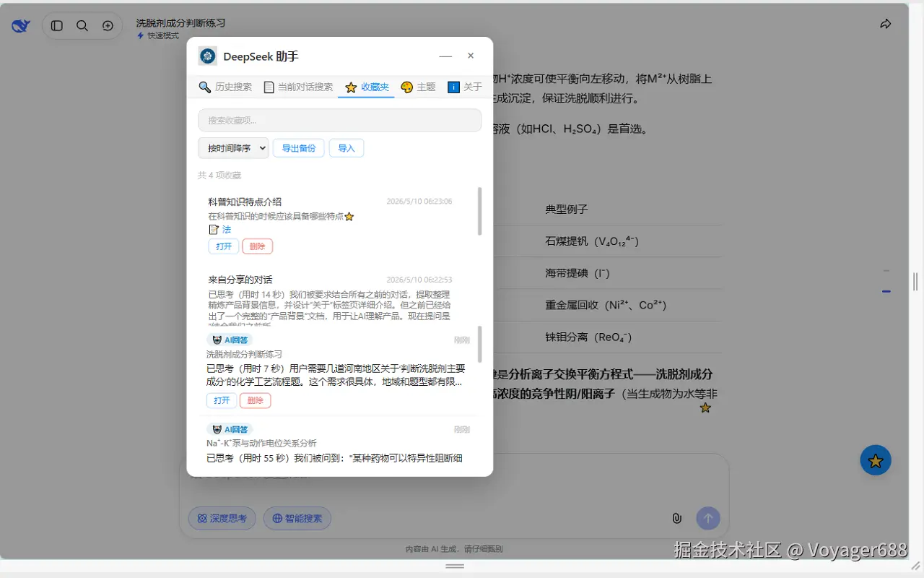Click the 共 4 项收藏 count label
Image resolution: width=924 pixels, height=578 pixels.
coord(219,176)
